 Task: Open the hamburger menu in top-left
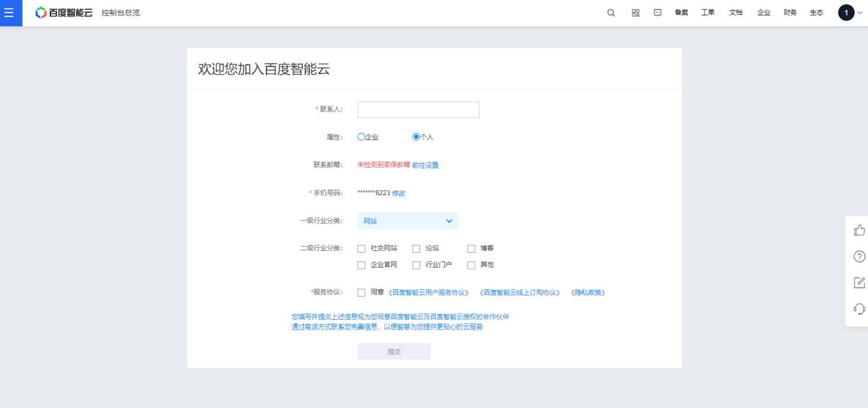click(x=9, y=12)
